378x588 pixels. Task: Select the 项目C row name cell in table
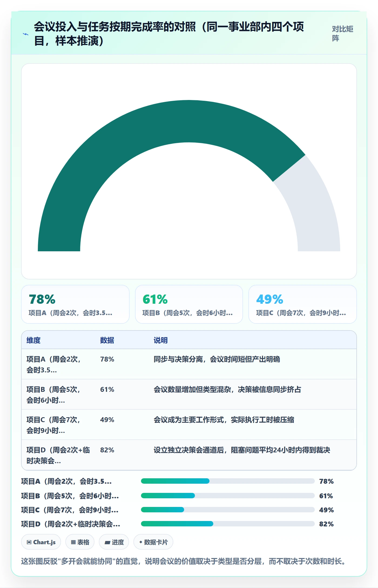tap(58, 425)
